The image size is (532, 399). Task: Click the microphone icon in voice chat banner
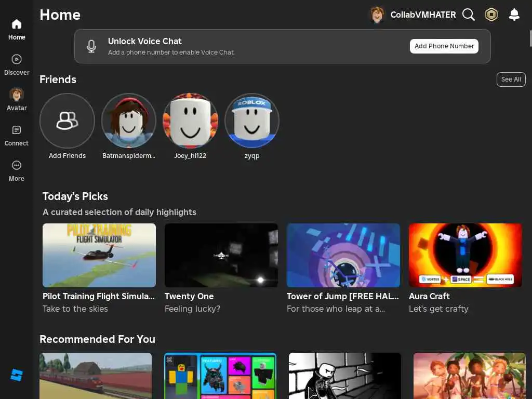(91, 46)
